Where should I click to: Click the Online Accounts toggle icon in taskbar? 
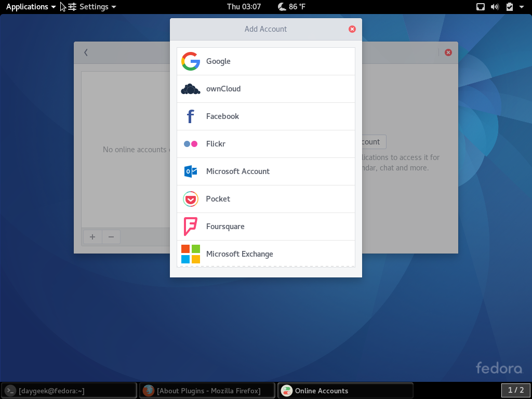[286, 391]
